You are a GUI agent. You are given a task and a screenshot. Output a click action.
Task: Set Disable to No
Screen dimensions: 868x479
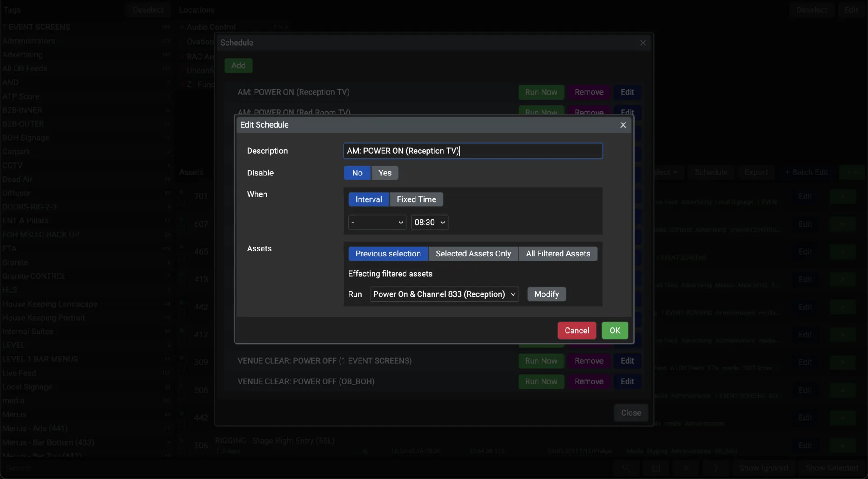[x=357, y=173]
